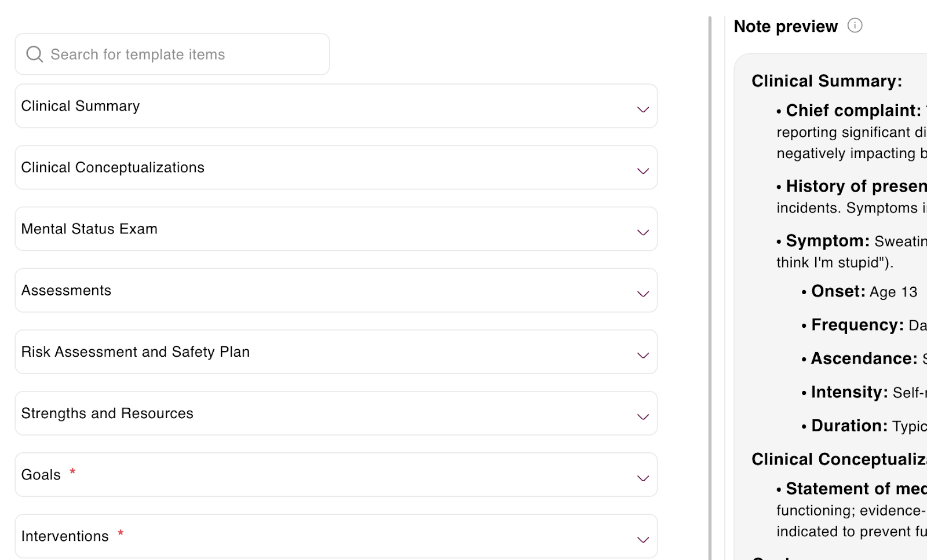Click the red asterisk next to Goals
Image resolution: width=927 pixels, height=560 pixels.
pos(72,471)
